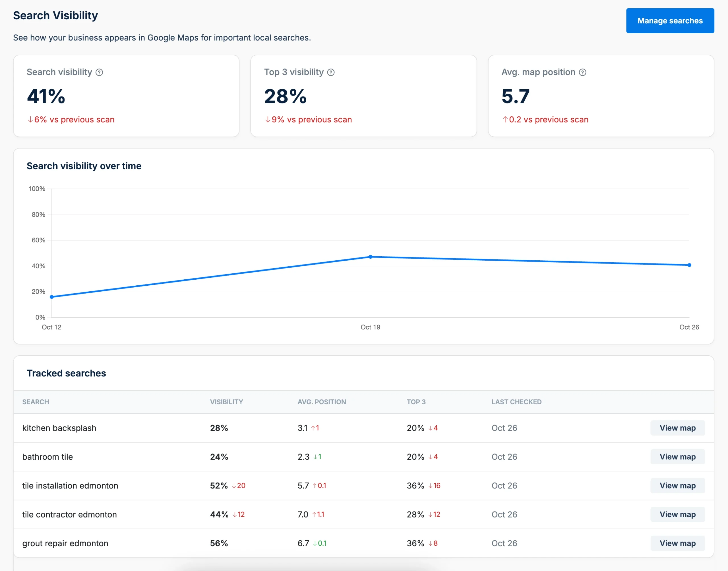The image size is (728, 571).
Task: Sort by the LAST CHECKED column header
Action: pos(516,402)
